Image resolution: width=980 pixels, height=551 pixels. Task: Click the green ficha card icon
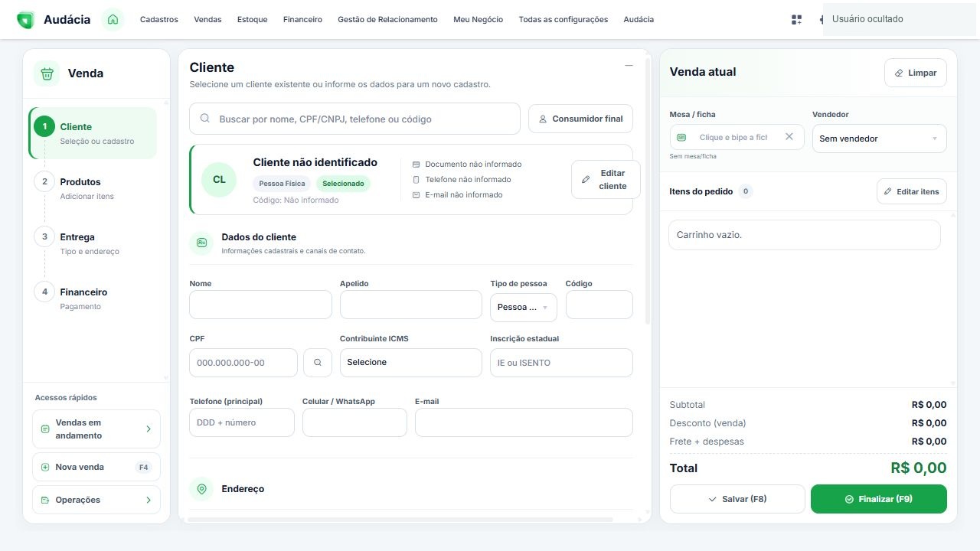click(681, 137)
